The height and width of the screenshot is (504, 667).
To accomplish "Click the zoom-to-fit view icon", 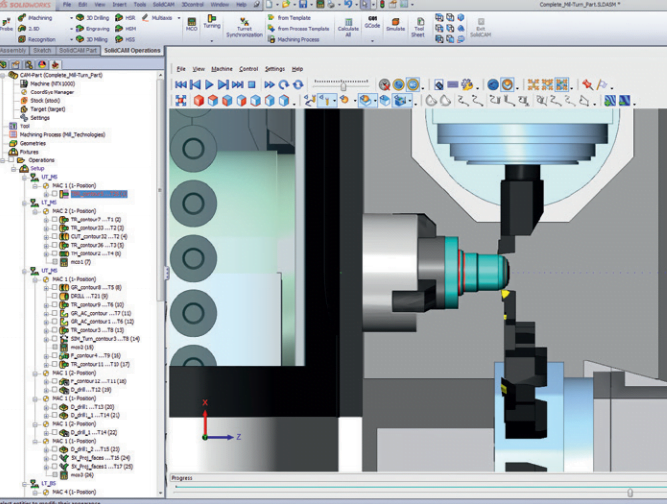I will [x=181, y=101].
